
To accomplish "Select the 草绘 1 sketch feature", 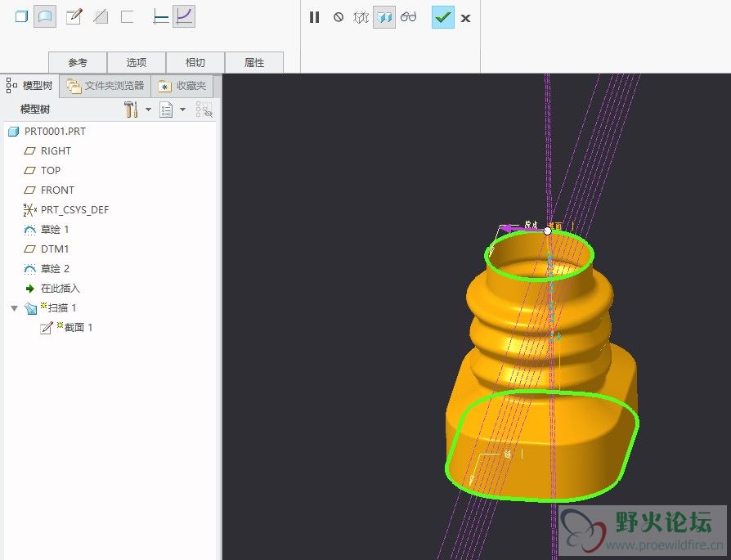I will coord(55,230).
